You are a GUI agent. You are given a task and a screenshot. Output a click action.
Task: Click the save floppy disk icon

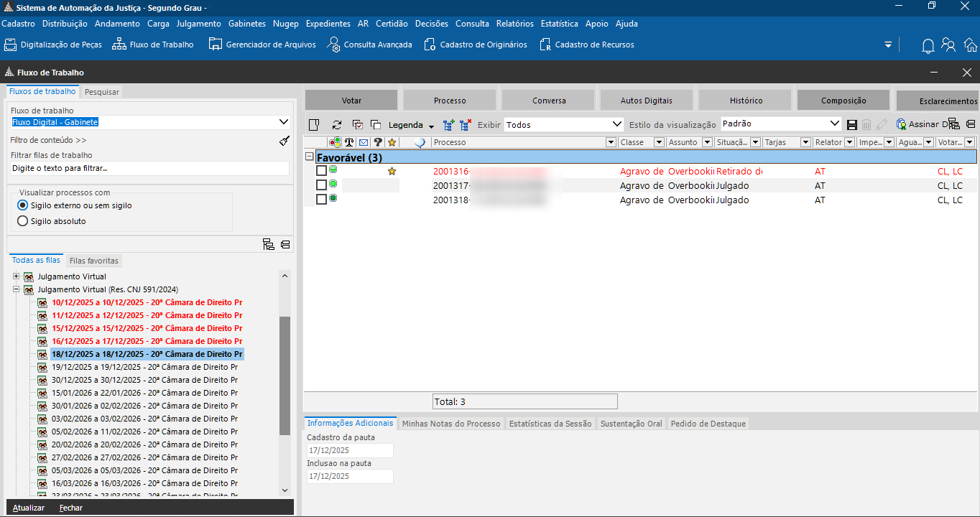(x=852, y=125)
